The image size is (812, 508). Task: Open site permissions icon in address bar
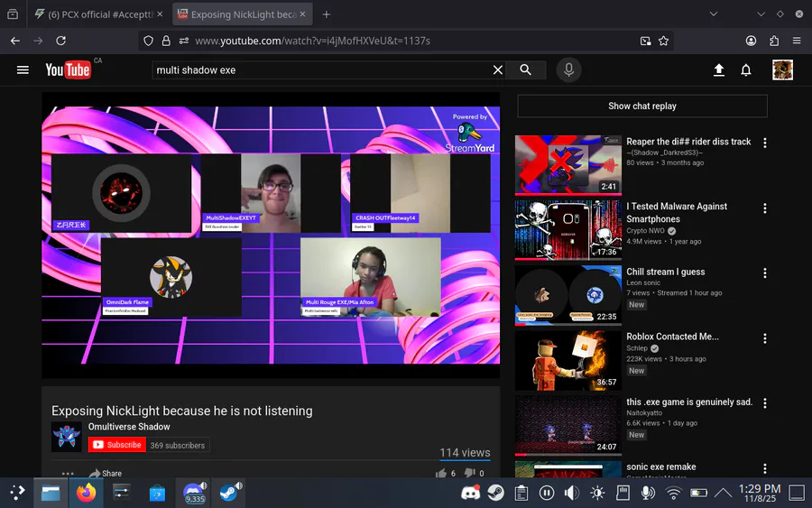coord(183,41)
